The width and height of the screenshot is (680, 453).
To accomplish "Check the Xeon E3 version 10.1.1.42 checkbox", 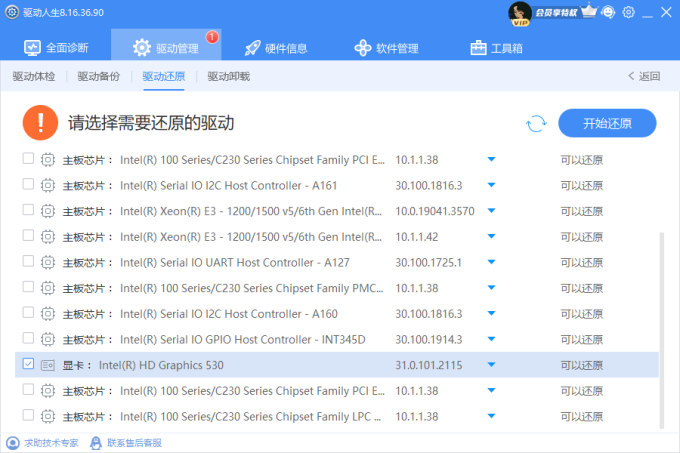I will [28, 235].
